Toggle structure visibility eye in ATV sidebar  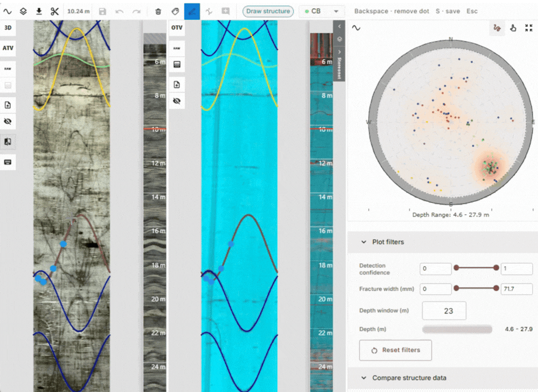click(x=8, y=122)
